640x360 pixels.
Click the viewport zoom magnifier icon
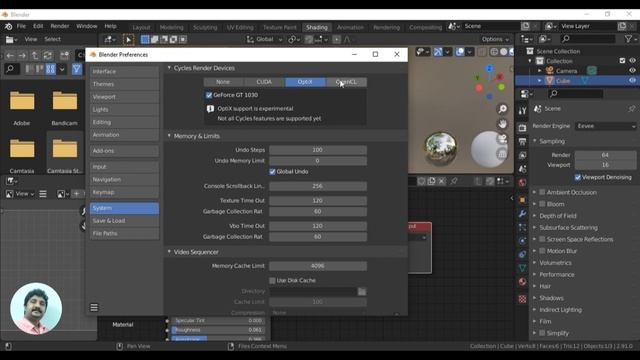click(502, 109)
